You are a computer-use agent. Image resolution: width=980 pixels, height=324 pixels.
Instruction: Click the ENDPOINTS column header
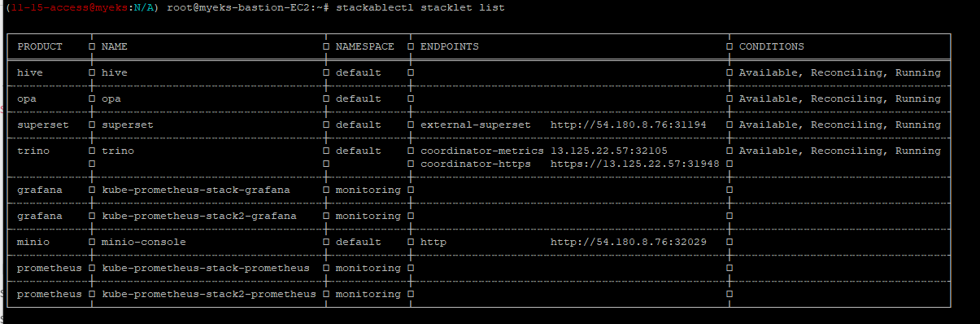click(x=450, y=46)
